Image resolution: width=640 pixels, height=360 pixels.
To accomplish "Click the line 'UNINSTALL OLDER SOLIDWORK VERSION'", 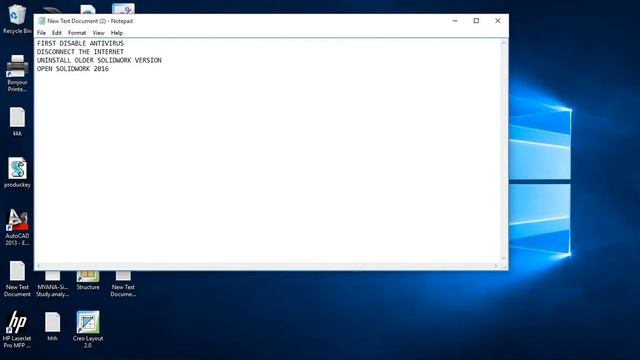I will [99, 60].
